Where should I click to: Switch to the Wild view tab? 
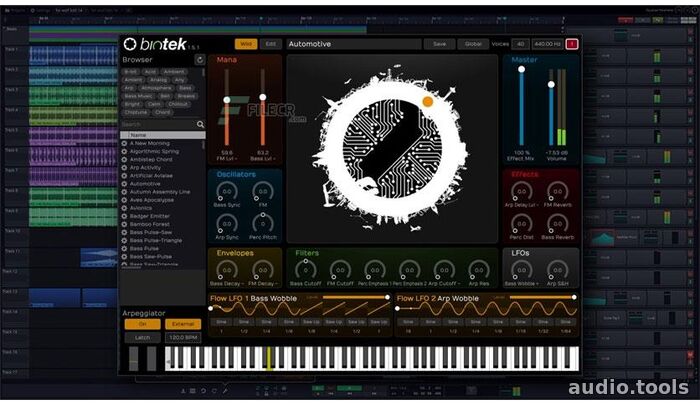[x=245, y=44]
